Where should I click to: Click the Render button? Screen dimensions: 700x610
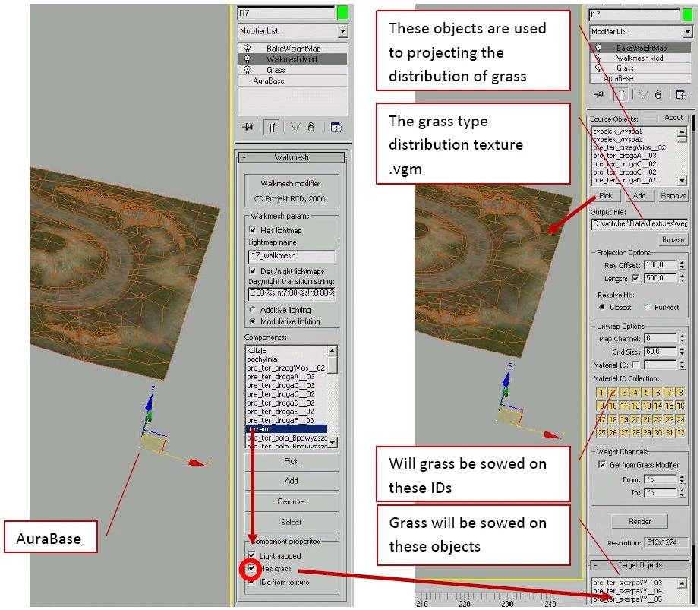point(640,521)
